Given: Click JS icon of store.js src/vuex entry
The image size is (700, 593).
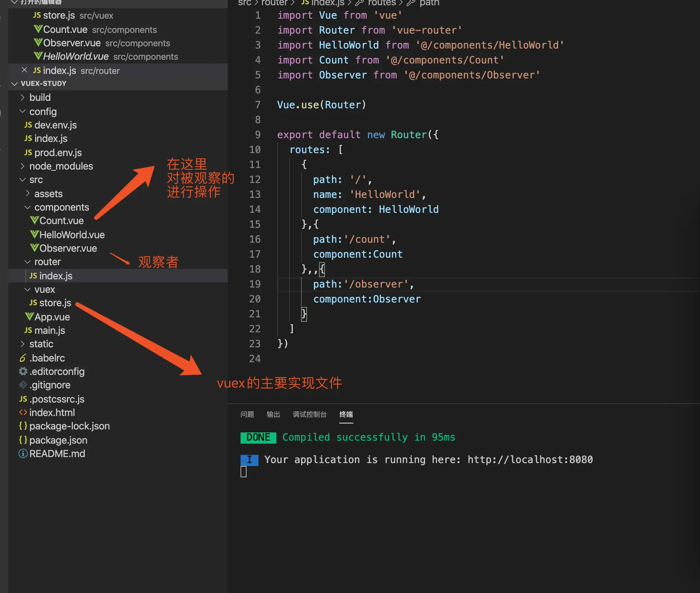Looking at the screenshot, I should [37, 15].
